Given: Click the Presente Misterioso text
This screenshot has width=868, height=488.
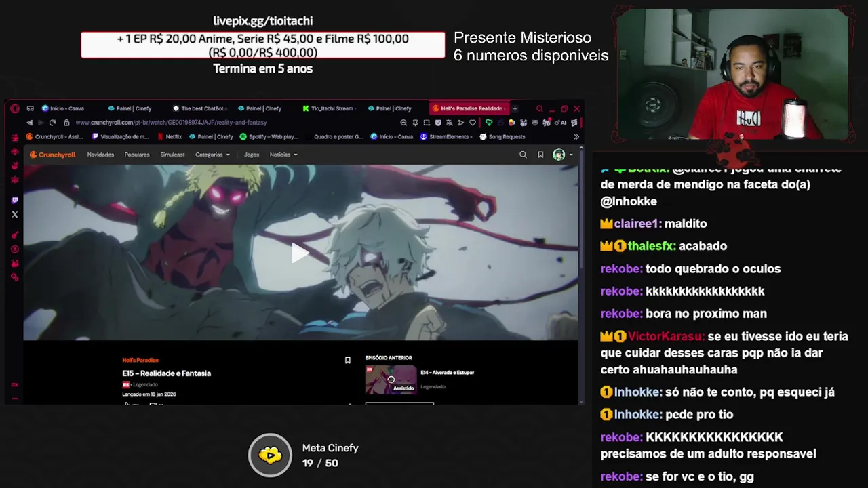Looking at the screenshot, I should coord(522,38).
